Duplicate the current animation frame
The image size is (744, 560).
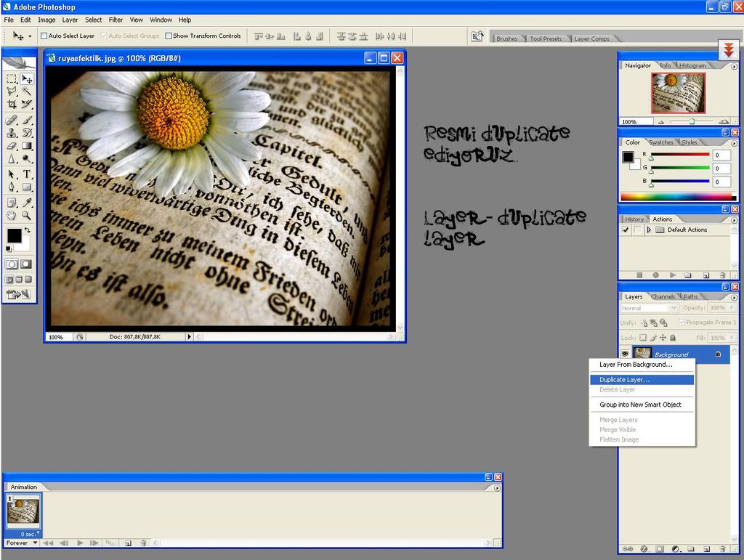tap(128, 543)
